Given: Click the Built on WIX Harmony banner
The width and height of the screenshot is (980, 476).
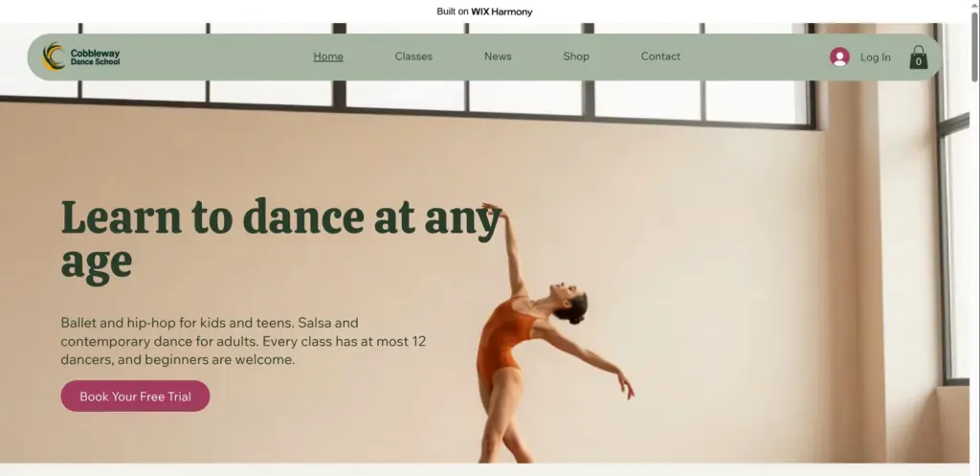Looking at the screenshot, I should 484,11.
